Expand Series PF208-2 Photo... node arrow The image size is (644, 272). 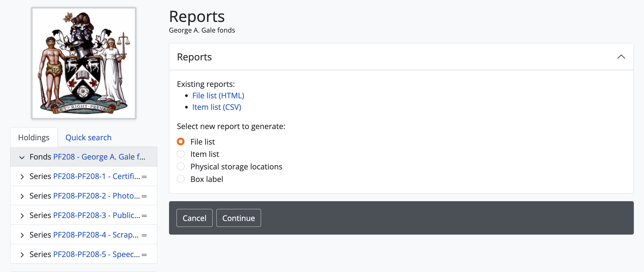pyautogui.click(x=22, y=196)
